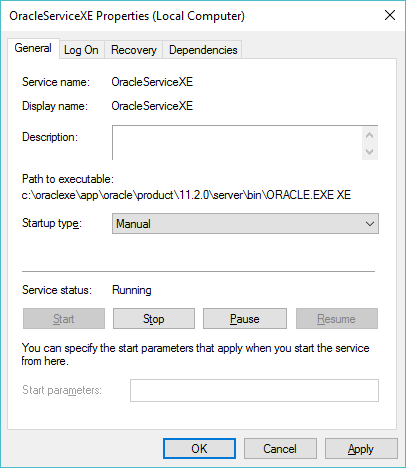Close the OracleServiceXE Properties window
406x468 pixels.
(x=390, y=15)
